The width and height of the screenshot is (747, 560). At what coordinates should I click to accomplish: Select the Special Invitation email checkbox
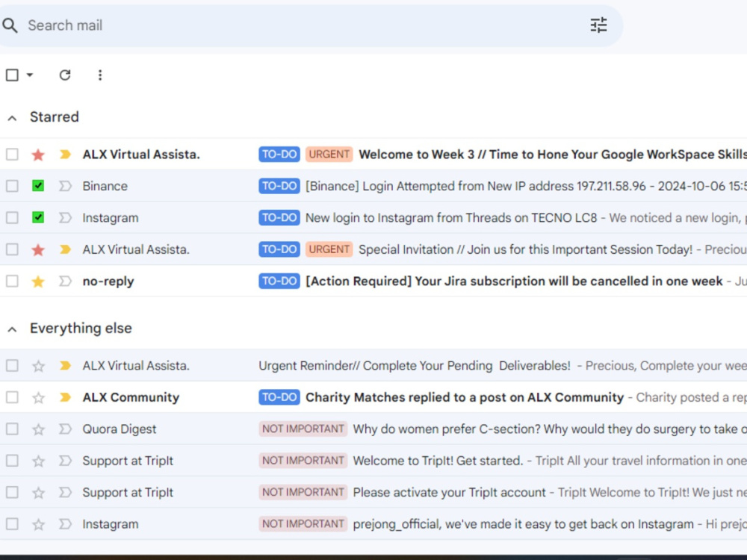coord(12,249)
